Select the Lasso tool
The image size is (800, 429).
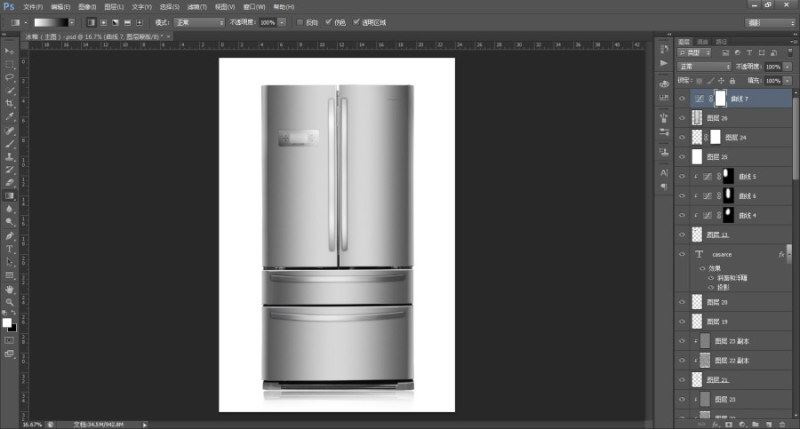9,77
